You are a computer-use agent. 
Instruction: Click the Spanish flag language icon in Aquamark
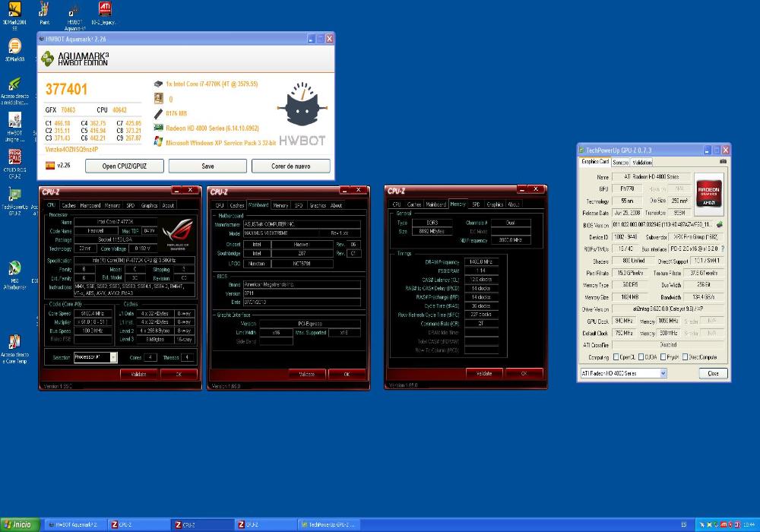point(50,165)
